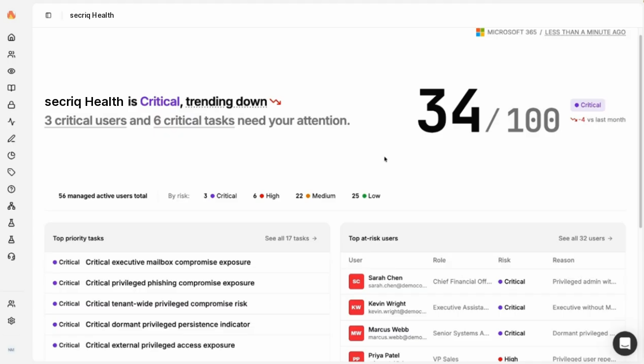Image resolution: width=644 pixels, height=364 pixels.
Task: Click the '22 Medium' risk count
Action: click(315, 196)
